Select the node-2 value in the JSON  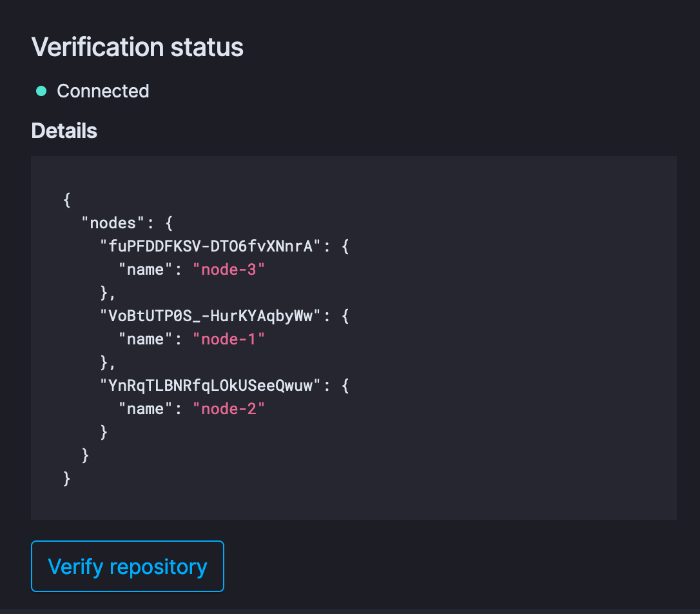click(x=229, y=408)
